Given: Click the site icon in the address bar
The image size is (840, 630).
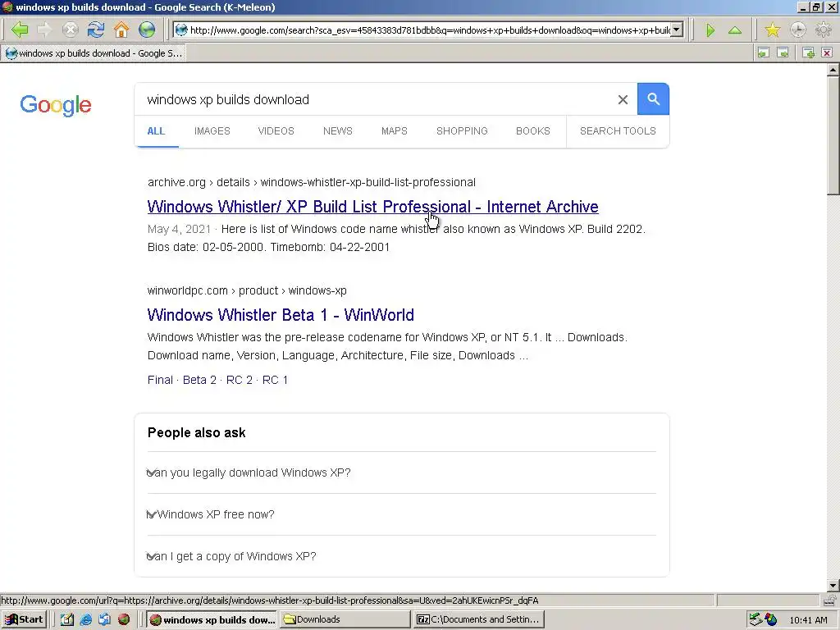Looking at the screenshot, I should tap(181, 30).
